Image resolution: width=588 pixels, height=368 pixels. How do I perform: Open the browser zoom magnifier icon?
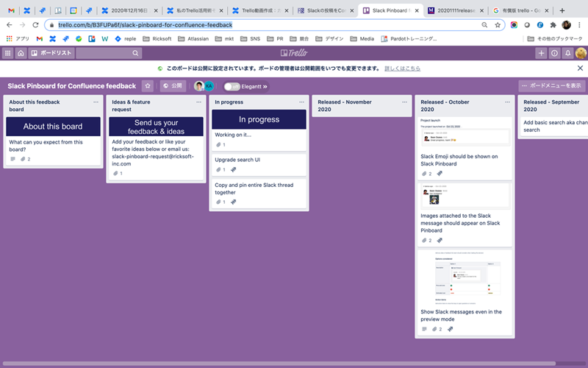click(x=484, y=25)
